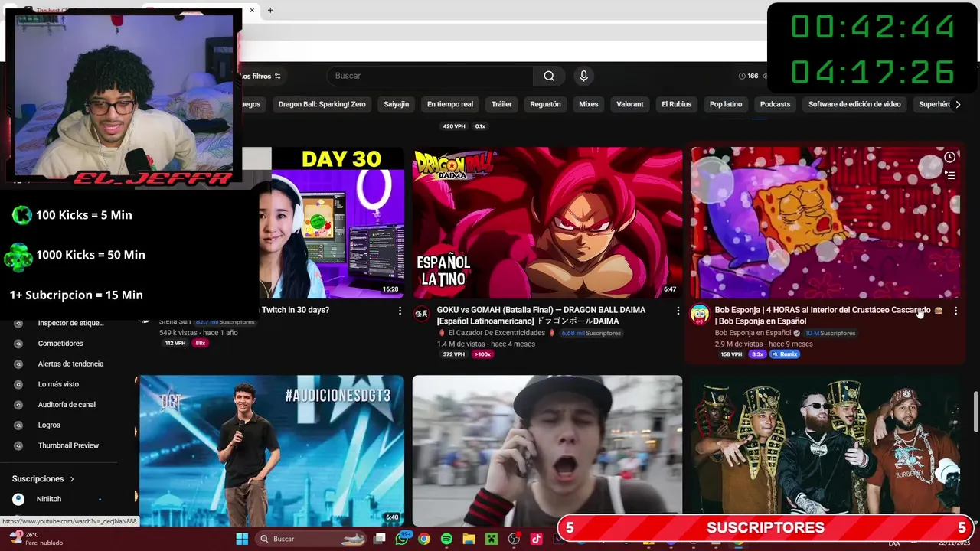Select the Podcasts chip

775,104
